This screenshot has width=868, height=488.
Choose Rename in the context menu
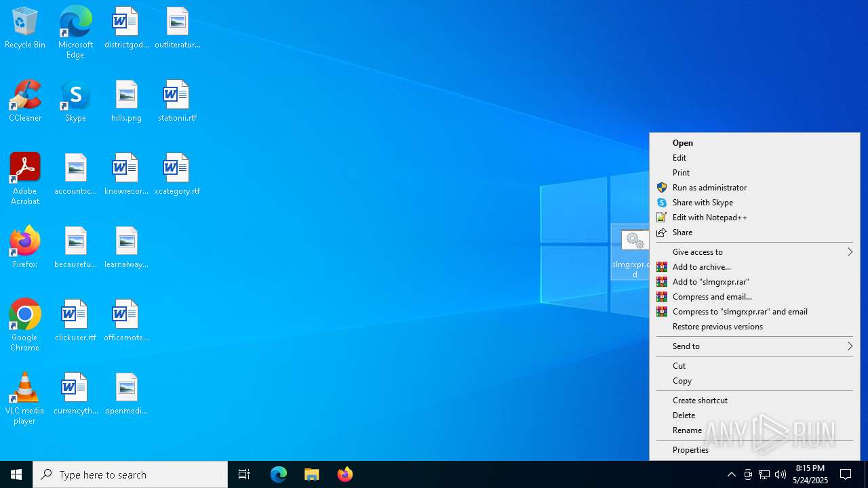click(x=755, y=430)
